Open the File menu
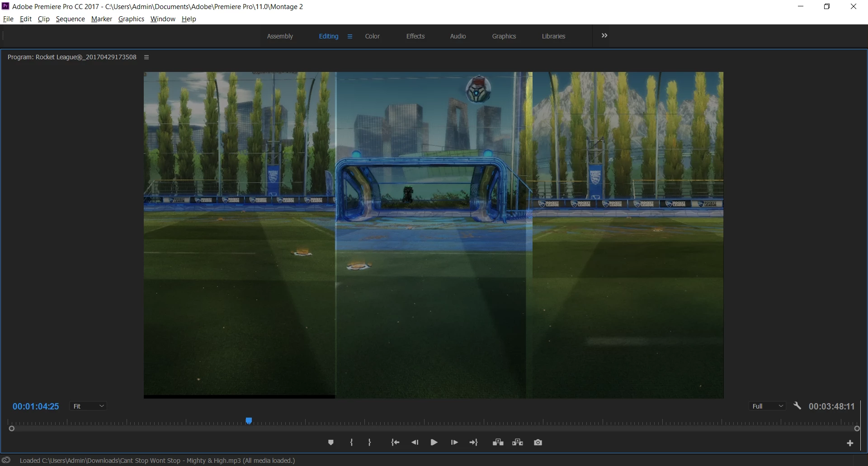This screenshot has height=466, width=868. tap(8, 19)
